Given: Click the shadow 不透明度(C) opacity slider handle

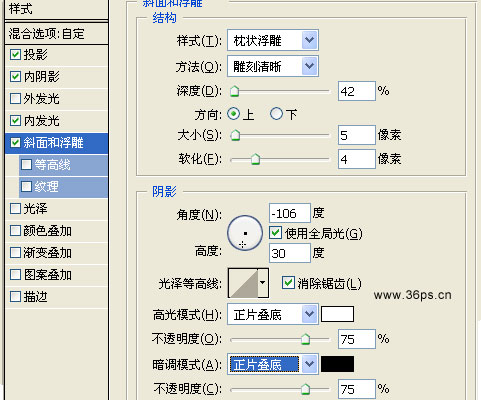Looking at the screenshot, I should tap(305, 389).
